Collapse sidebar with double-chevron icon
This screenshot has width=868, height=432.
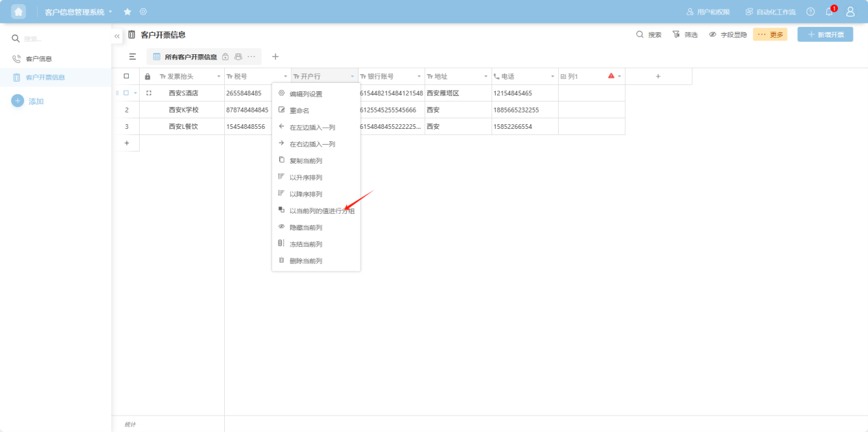[x=117, y=36]
